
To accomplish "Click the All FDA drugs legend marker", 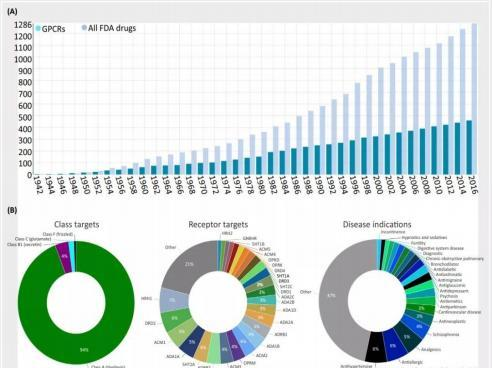I will coord(84,28).
